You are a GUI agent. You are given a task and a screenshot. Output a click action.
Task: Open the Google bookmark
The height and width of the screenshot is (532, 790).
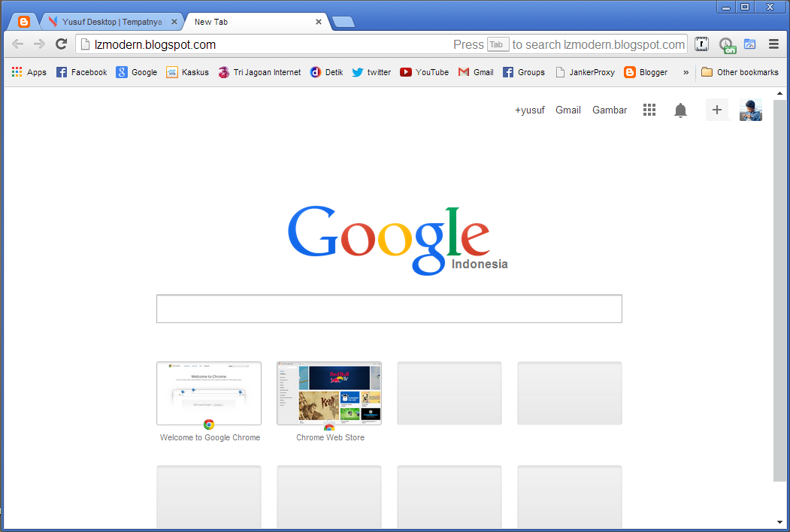[137, 72]
